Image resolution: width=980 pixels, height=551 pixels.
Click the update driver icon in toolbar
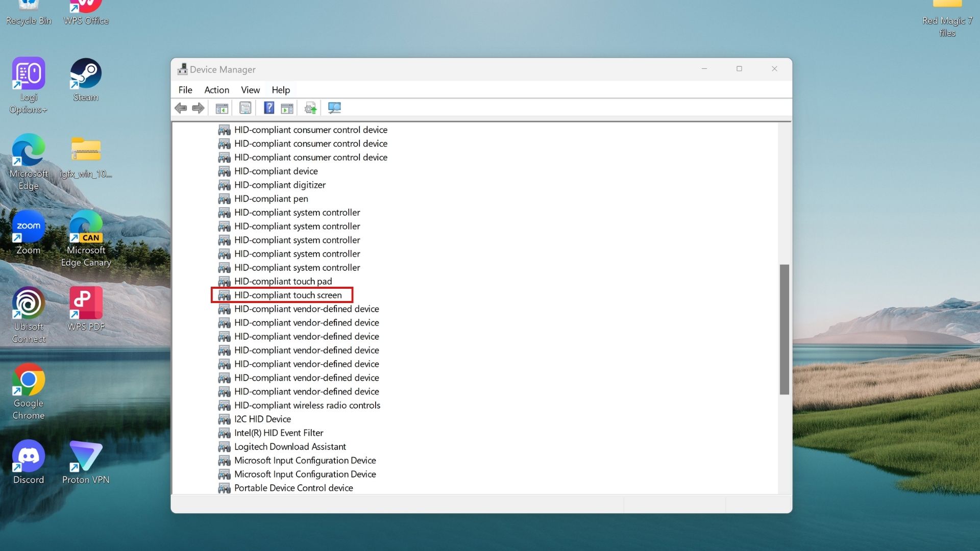tap(310, 108)
